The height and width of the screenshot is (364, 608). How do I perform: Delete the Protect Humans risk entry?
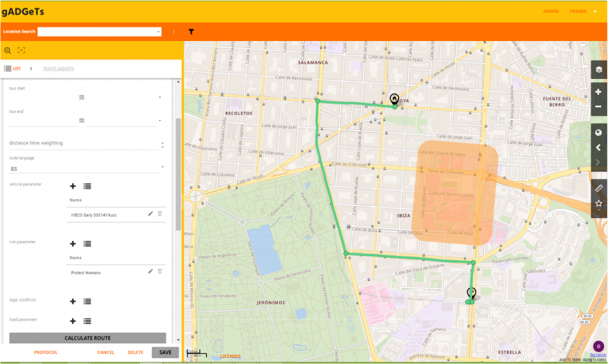point(160,271)
